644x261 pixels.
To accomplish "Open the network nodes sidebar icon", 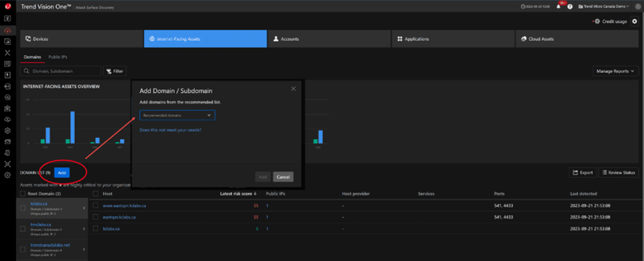I will [7, 164].
